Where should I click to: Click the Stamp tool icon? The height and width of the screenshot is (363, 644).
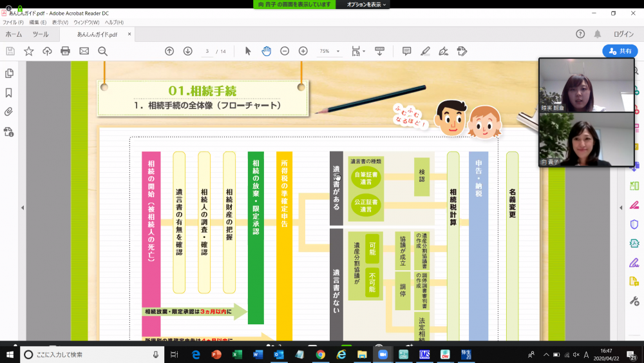pos(462,51)
